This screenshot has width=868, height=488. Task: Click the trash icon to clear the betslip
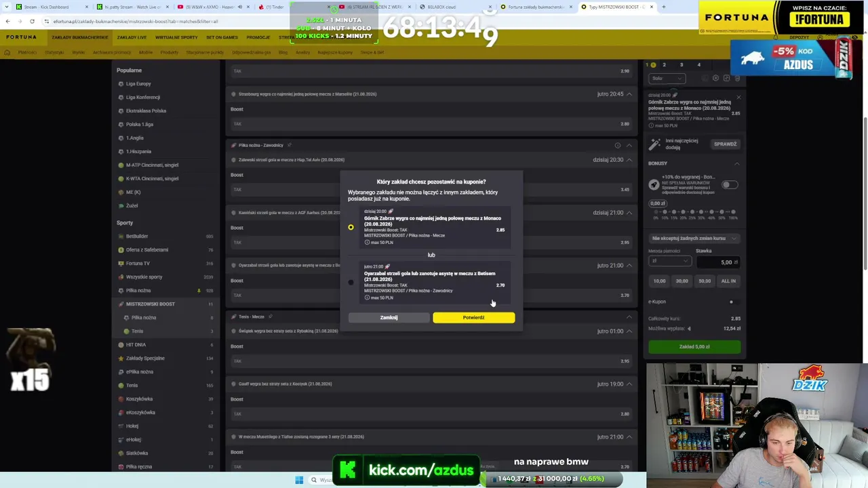[x=737, y=78]
